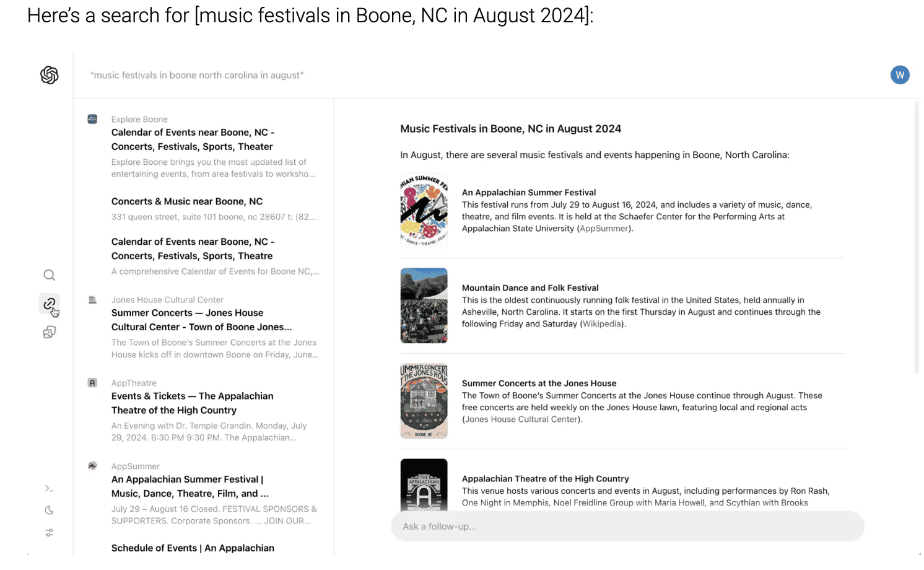Open the images gallery sidebar icon
The height and width of the screenshot is (570, 924).
coord(50,333)
